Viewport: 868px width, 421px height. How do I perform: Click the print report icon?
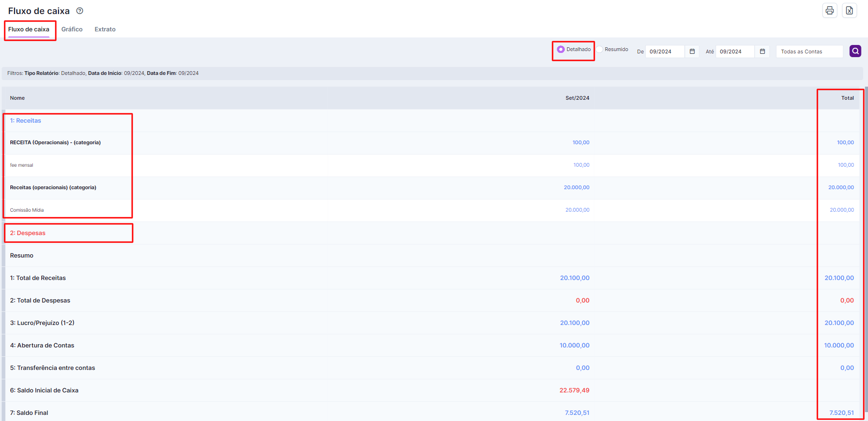pos(830,10)
